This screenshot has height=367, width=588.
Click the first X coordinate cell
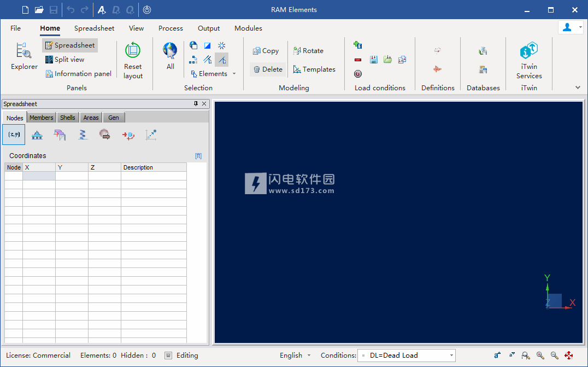pyautogui.click(x=39, y=176)
